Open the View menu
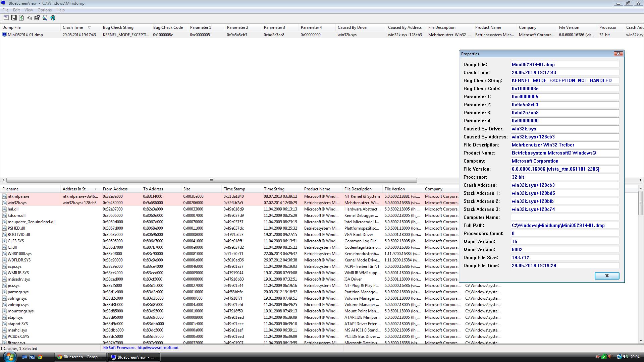 29,10
